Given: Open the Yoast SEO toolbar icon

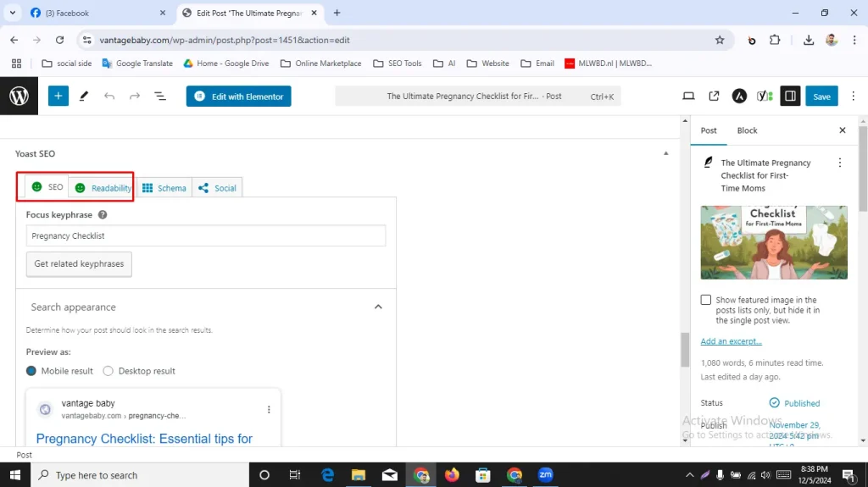Looking at the screenshot, I should tap(765, 96).
